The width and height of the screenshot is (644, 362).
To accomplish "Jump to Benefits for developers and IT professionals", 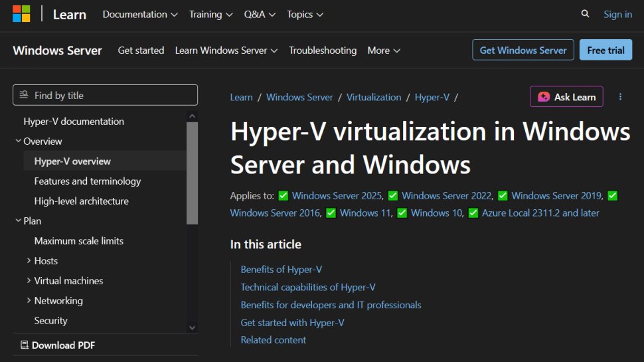I will click(331, 305).
